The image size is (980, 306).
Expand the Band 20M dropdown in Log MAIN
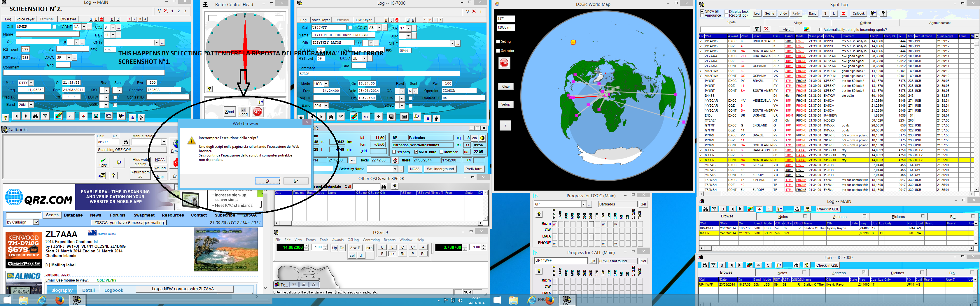[x=31, y=105]
